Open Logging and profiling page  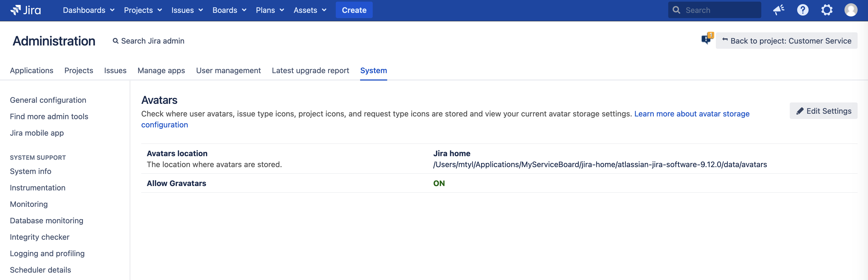[48, 254]
